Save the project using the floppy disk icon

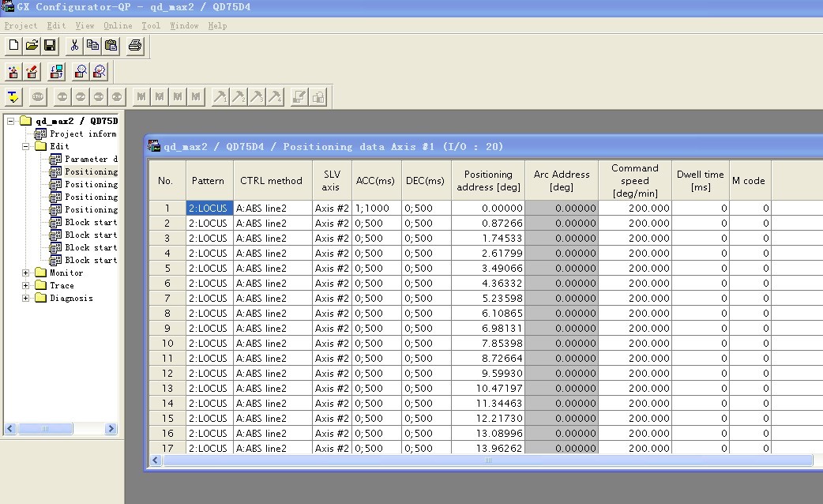click(x=50, y=46)
